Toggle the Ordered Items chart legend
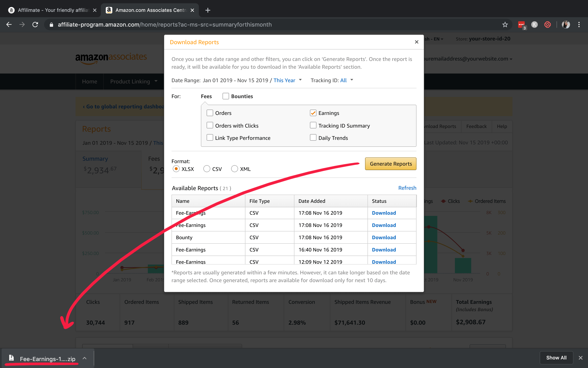This screenshot has width=588, height=368. [x=487, y=201]
